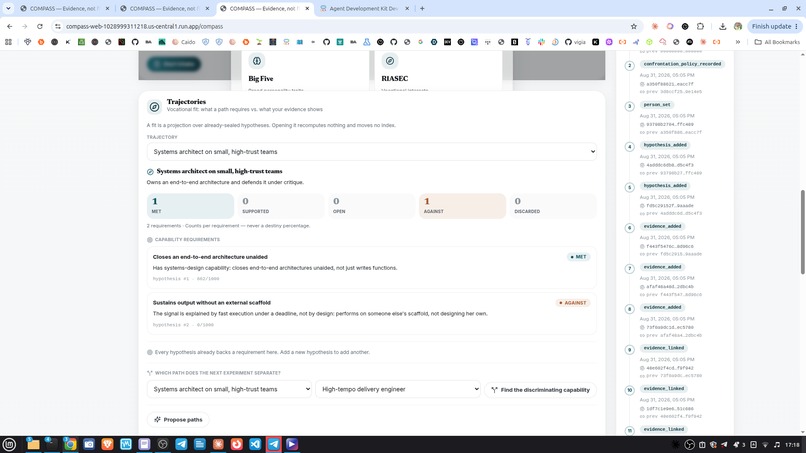Click the person_set ledger entry
Screen dimensions: 806x453
click(657, 105)
